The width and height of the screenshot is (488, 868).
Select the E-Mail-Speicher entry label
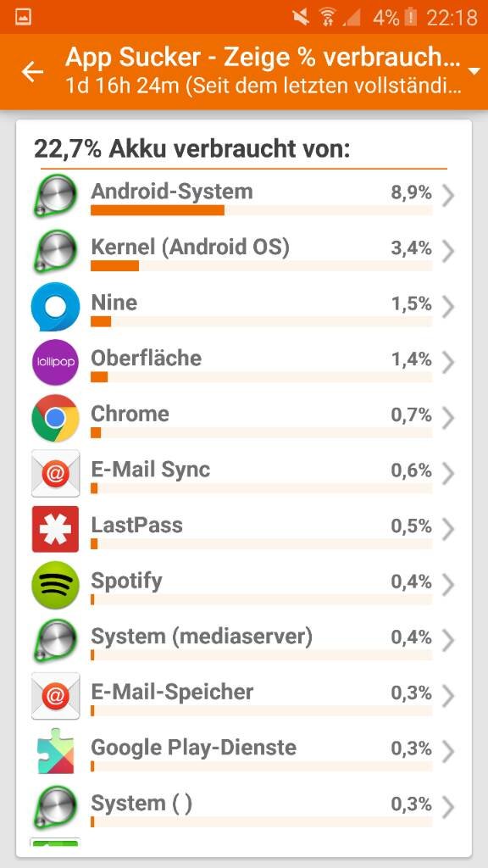(x=172, y=692)
